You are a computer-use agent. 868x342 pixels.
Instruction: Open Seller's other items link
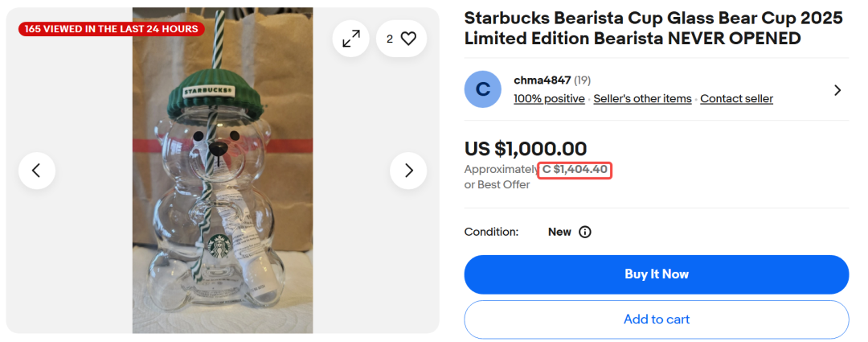642,99
